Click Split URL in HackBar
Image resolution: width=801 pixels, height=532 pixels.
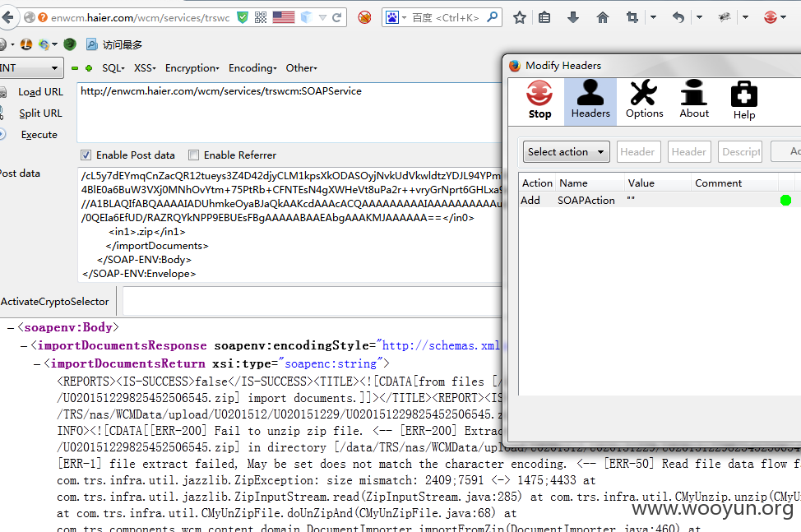40,113
